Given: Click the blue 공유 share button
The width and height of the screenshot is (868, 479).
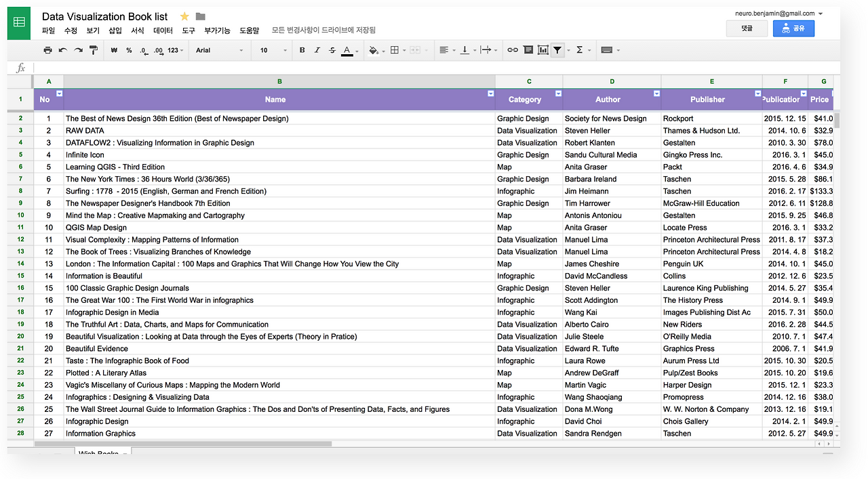Looking at the screenshot, I should point(793,28).
